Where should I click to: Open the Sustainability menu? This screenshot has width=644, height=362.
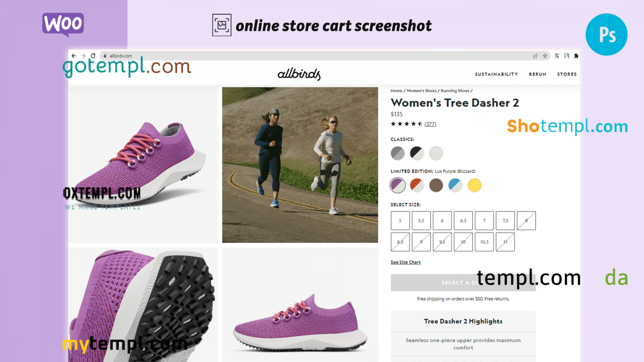[496, 74]
